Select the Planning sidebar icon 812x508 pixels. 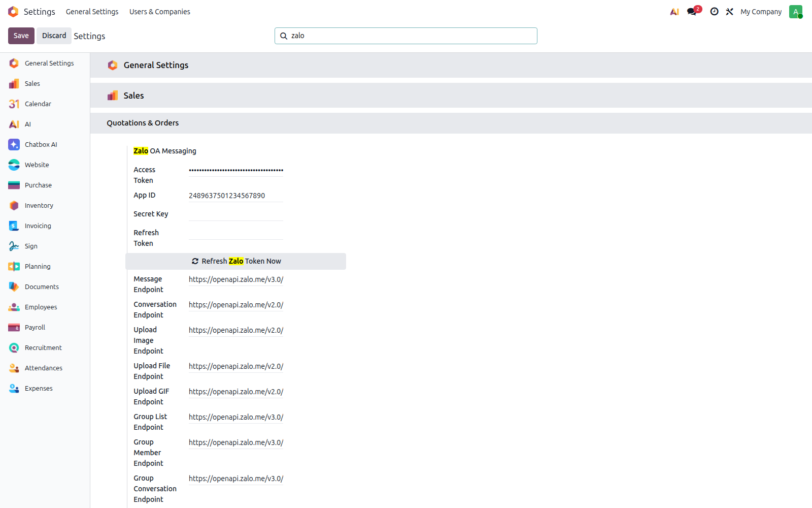click(14, 266)
